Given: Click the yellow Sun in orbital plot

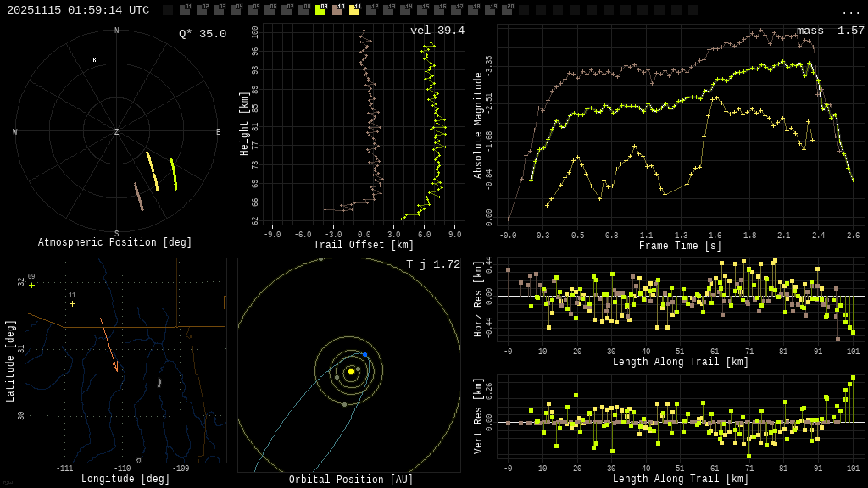Looking at the screenshot, I should coord(351,371).
